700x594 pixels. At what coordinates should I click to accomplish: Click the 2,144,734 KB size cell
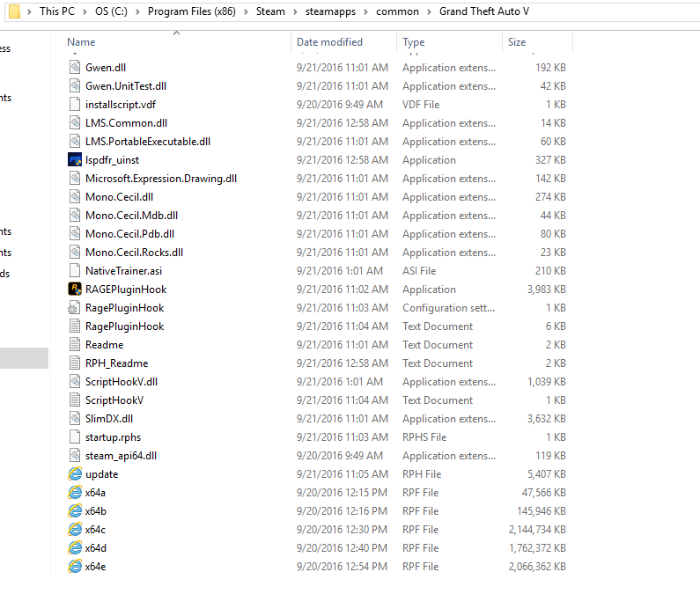(537, 530)
